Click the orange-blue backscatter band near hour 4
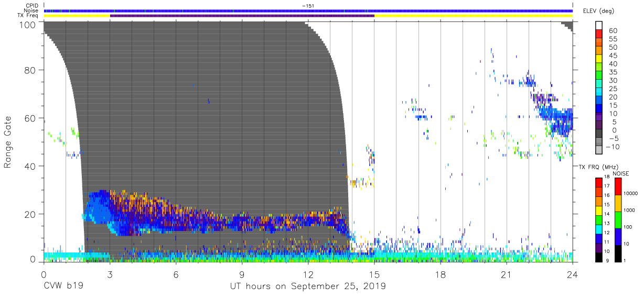This screenshot has height=297, width=644. click(131, 212)
